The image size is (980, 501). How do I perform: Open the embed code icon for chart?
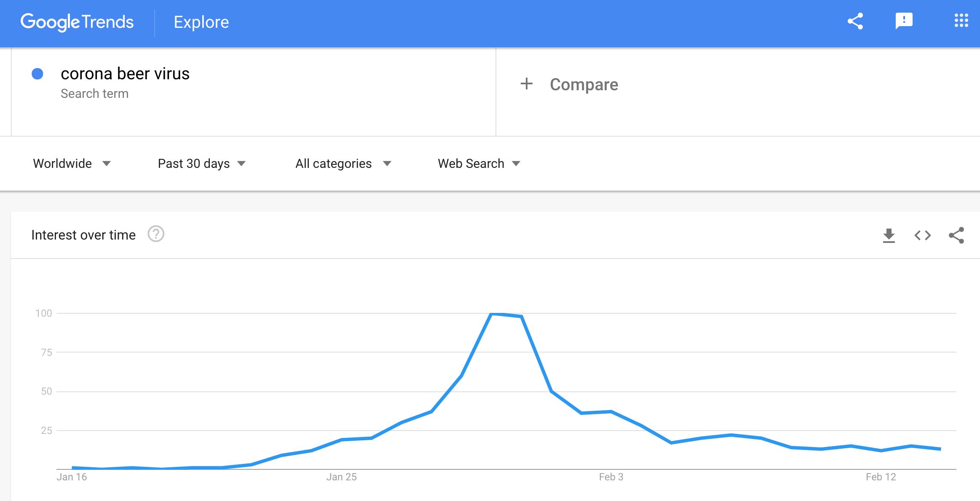(x=922, y=235)
